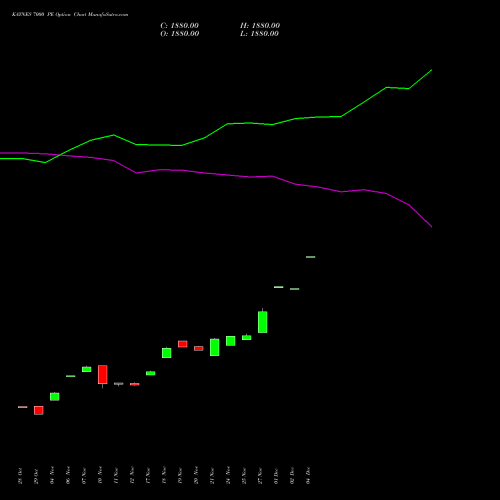Click the 11 Nov date label
Image resolution: width=500 pixels, height=500 pixels.
(x=116, y=475)
